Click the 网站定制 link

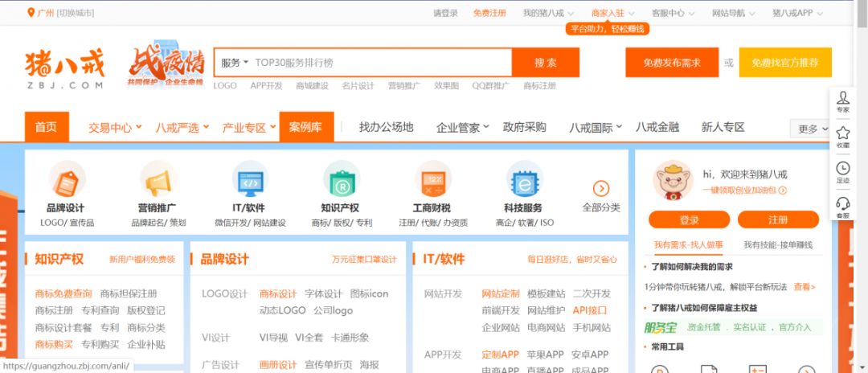[x=501, y=293]
